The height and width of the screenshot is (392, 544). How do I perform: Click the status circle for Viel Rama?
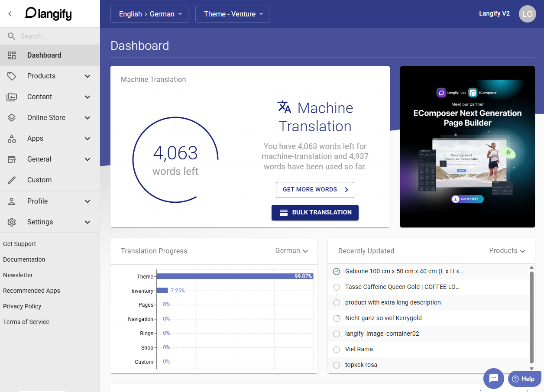337,350
